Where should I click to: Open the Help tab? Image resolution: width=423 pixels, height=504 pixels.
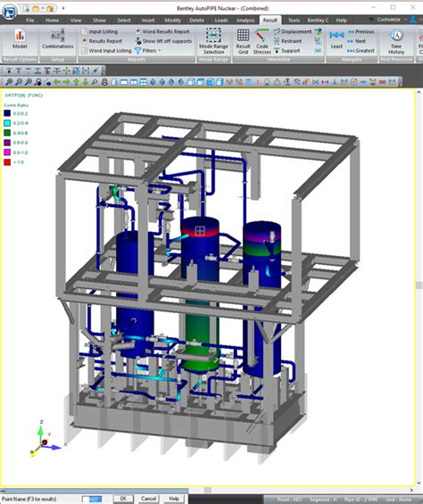341,21
